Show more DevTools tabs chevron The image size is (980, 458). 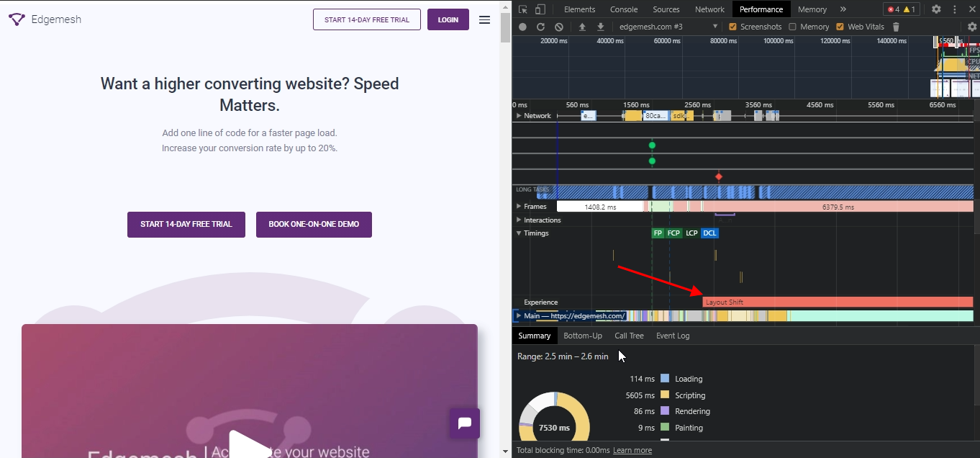pyautogui.click(x=843, y=9)
